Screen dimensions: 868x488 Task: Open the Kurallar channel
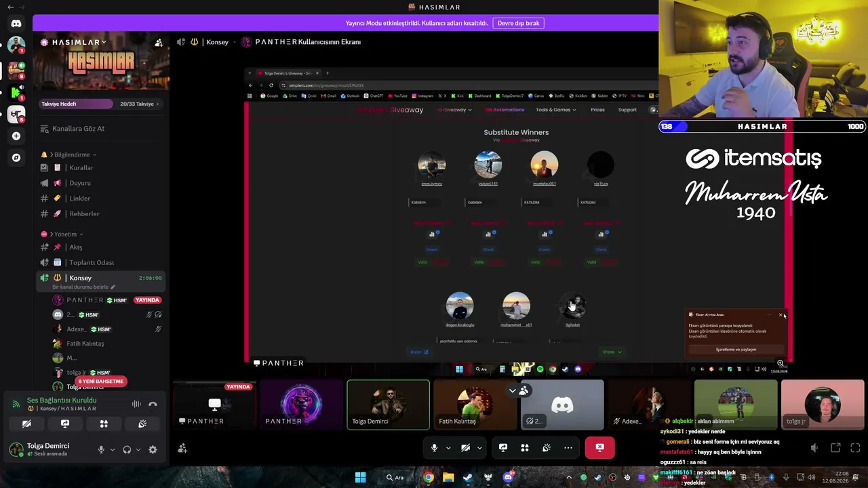[x=102, y=167]
